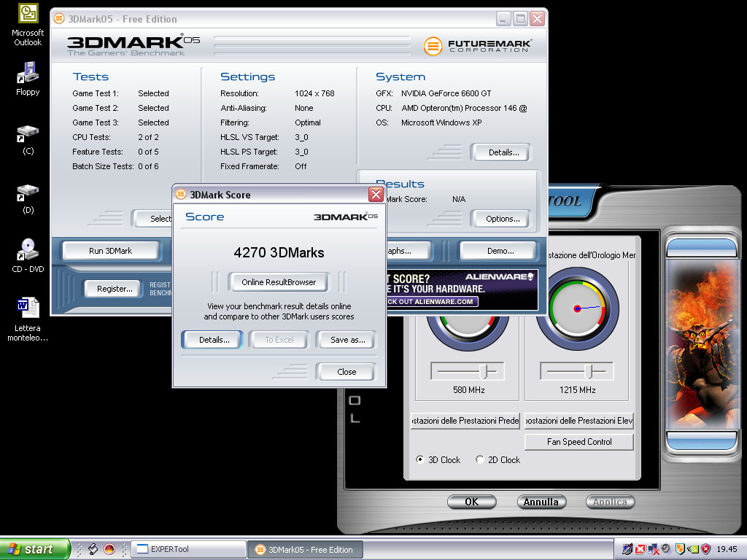Click the Online ResultBrowser button
Screen dimensions: 747x560
click(x=279, y=282)
